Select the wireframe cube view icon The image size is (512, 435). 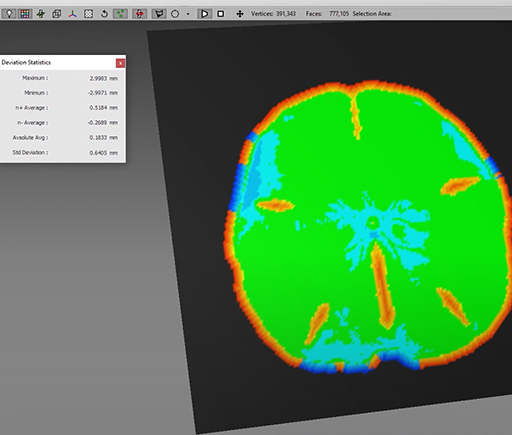tap(57, 14)
